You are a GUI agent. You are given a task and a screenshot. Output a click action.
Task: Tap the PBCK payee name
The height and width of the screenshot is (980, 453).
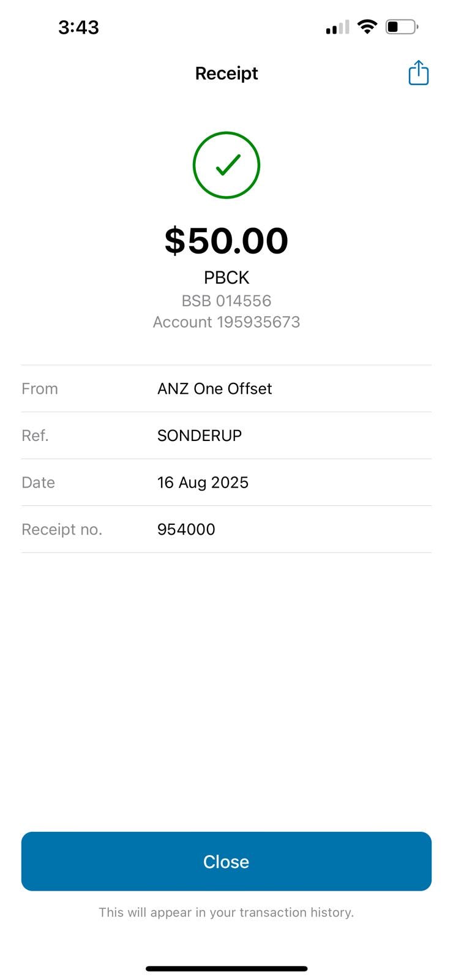click(x=226, y=277)
